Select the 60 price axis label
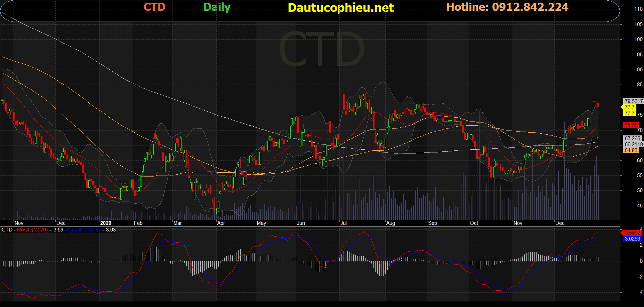Viewport: 644px width, 307px height. tap(640, 160)
